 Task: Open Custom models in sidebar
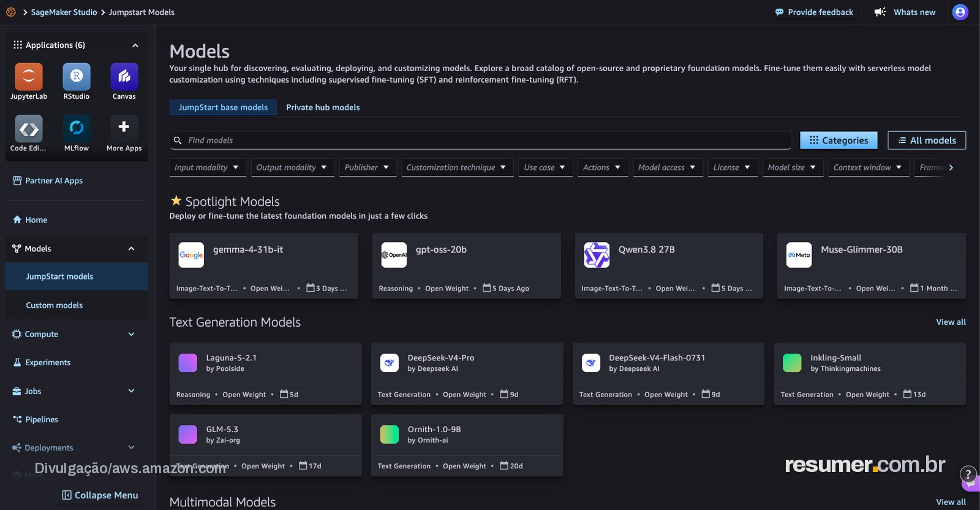tap(77, 305)
